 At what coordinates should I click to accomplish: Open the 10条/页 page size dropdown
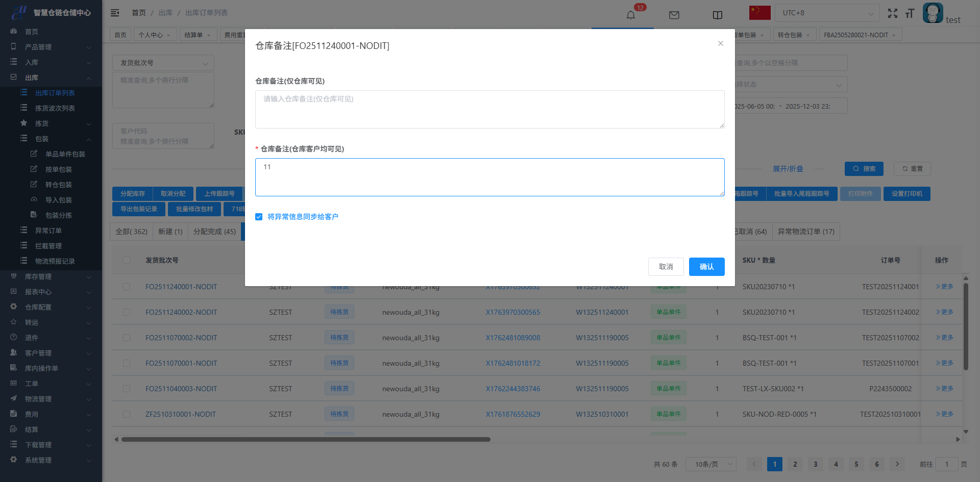(710, 464)
